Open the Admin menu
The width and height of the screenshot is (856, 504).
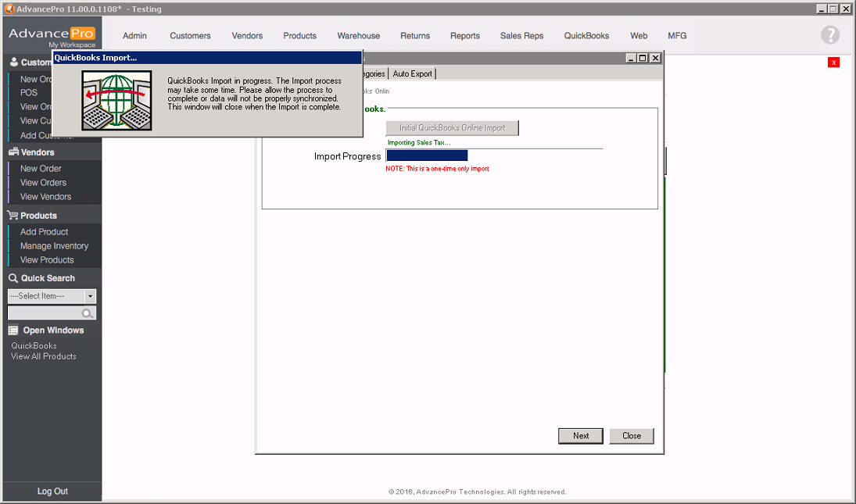tap(134, 35)
